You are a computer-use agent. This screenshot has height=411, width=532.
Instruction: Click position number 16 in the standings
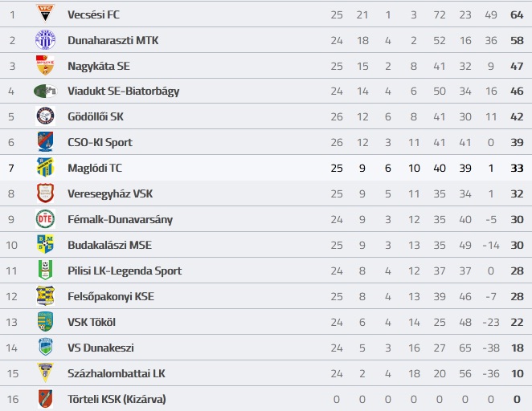(x=13, y=399)
